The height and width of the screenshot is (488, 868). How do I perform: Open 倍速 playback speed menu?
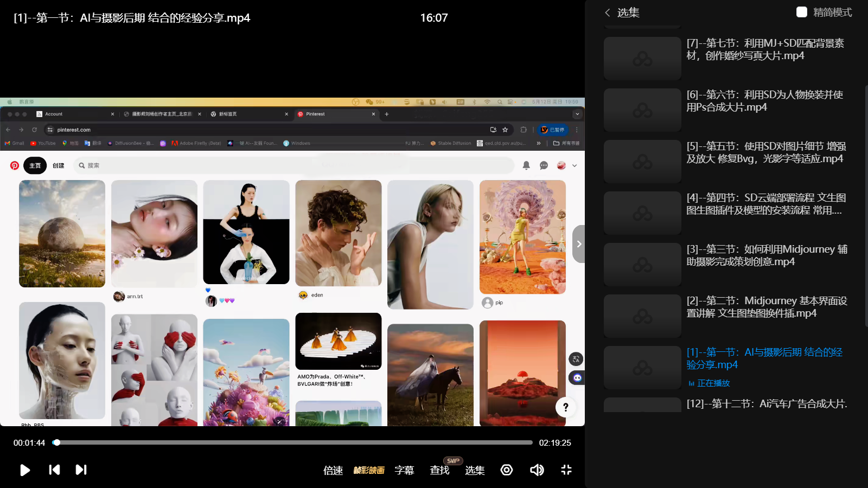[333, 471]
